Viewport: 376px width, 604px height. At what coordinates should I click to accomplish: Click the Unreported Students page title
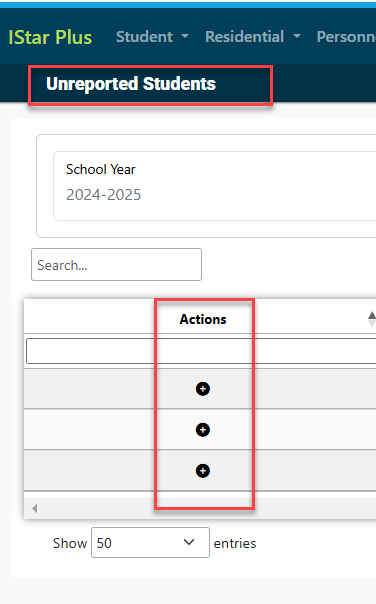coord(131,84)
